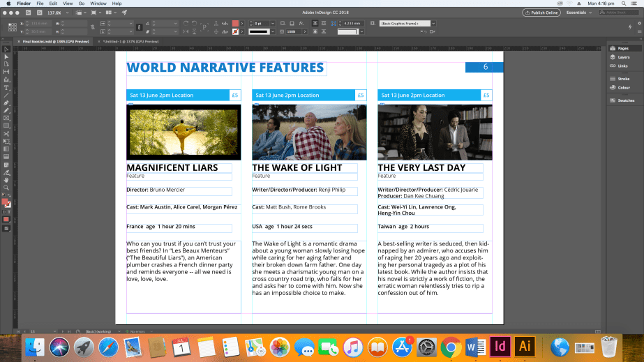
Task: Open the stroke weight dropdown
Action: [272, 24]
